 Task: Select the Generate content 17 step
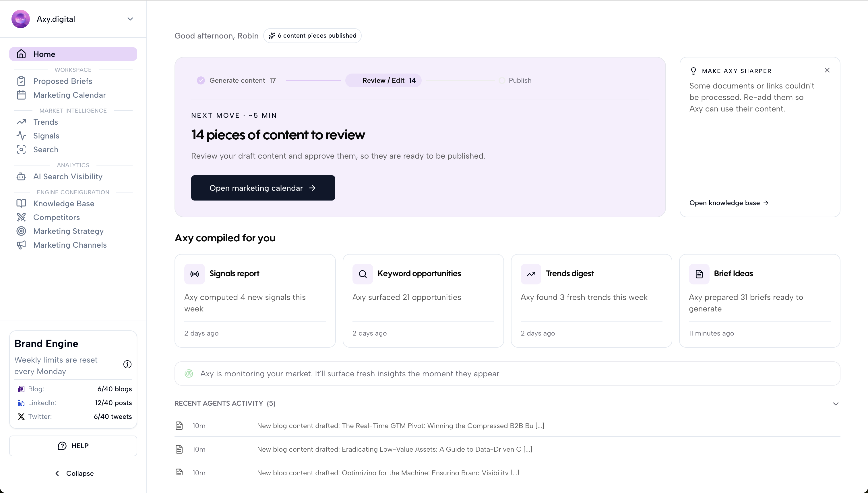[x=237, y=80]
